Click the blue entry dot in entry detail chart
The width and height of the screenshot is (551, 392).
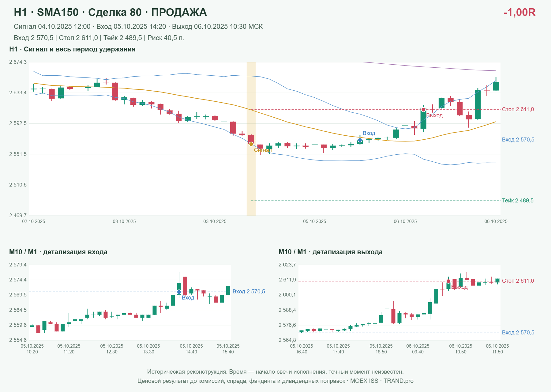point(179,292)
